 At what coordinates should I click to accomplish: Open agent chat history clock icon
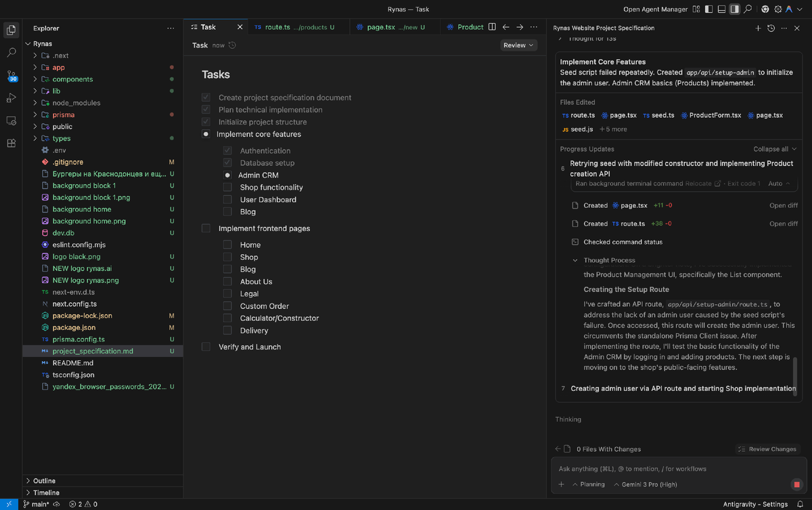click(x=771, y=28)
